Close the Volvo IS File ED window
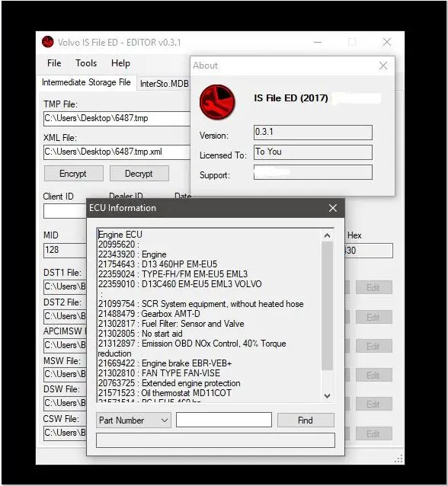 tap(387, 42)
